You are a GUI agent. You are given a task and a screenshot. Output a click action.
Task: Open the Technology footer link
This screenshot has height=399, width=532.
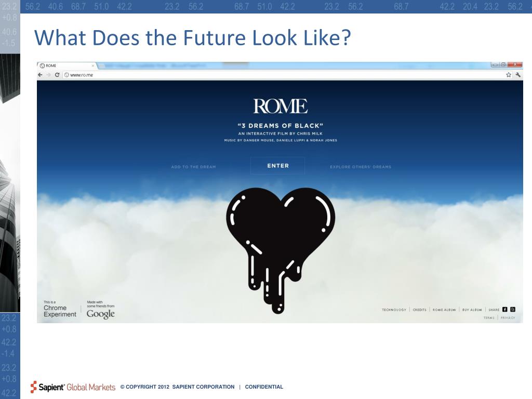pyautogui.click(x=394, y=310)
